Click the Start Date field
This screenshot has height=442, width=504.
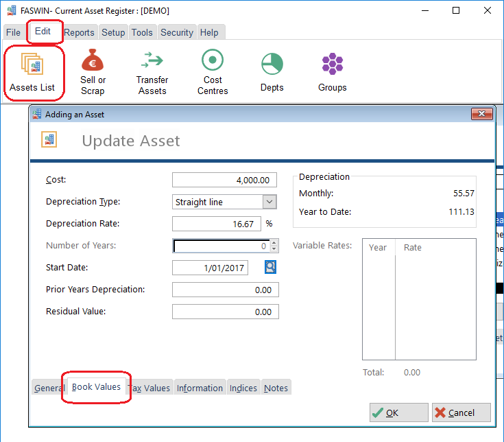[211, 268]
